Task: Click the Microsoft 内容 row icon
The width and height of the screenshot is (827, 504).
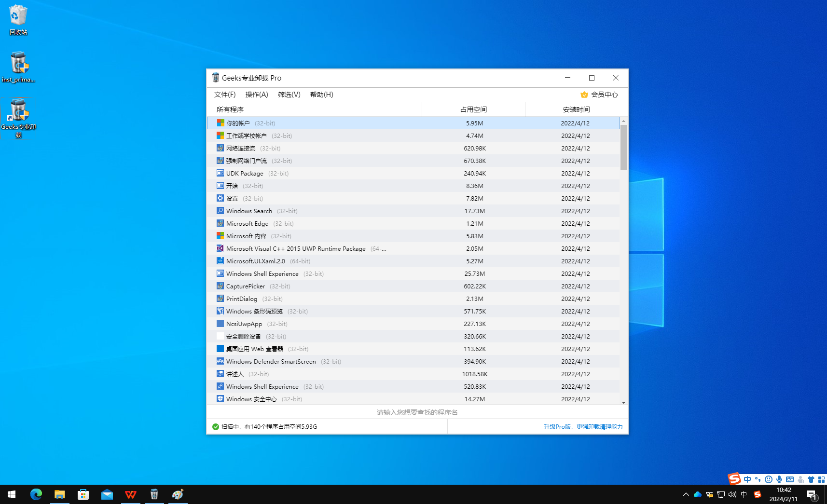Action: [x=220, y=236]
